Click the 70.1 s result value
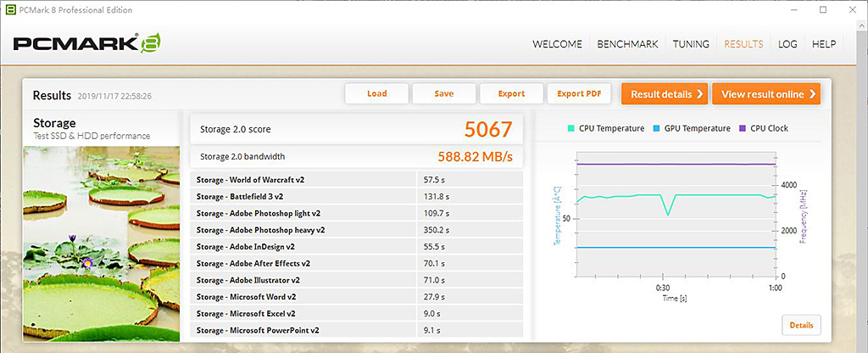 coord(434,264)
